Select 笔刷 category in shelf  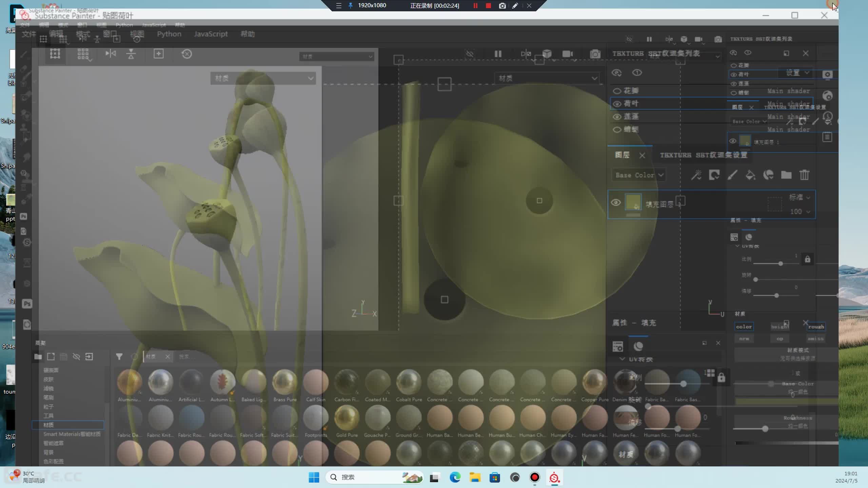pyautogui.click(x=48, y=398)
